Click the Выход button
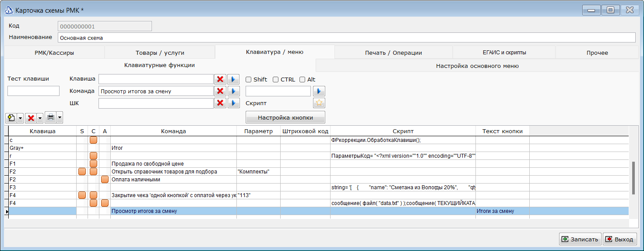Viewport: 644px width, 251px height. point(620,239)
